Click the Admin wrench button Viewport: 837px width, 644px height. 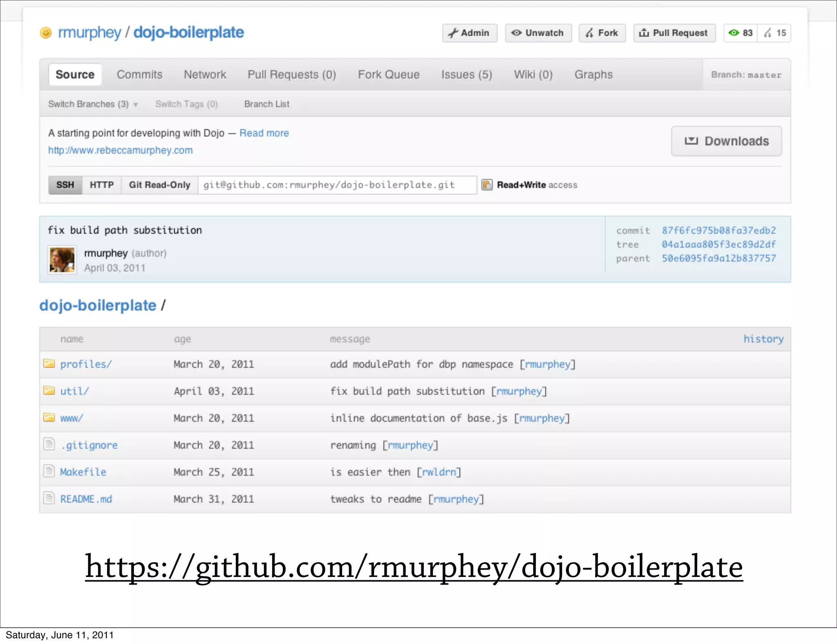click(x=470, y=33)
